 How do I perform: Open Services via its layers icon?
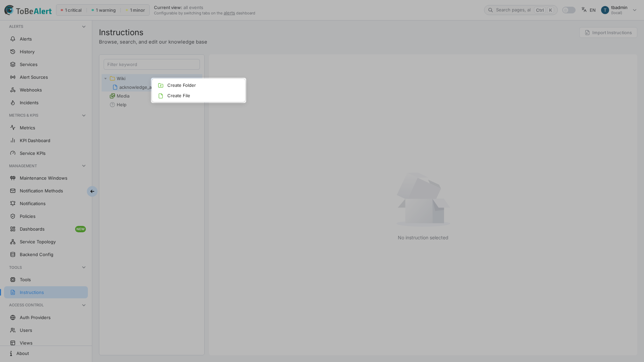pos(13,64)
